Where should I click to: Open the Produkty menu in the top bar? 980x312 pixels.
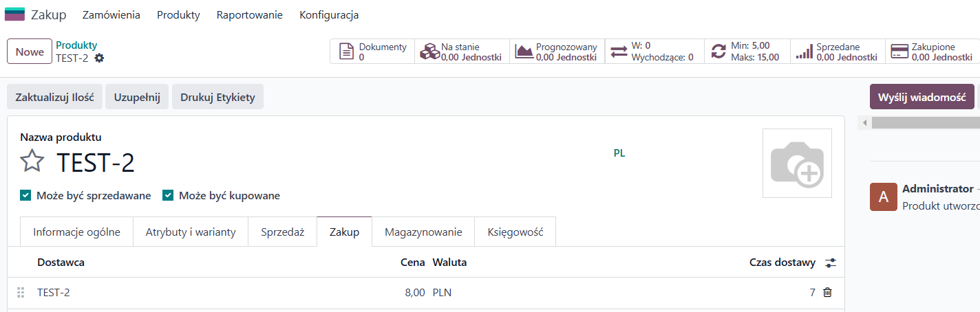pyautogui.click(x=178, y=15)
